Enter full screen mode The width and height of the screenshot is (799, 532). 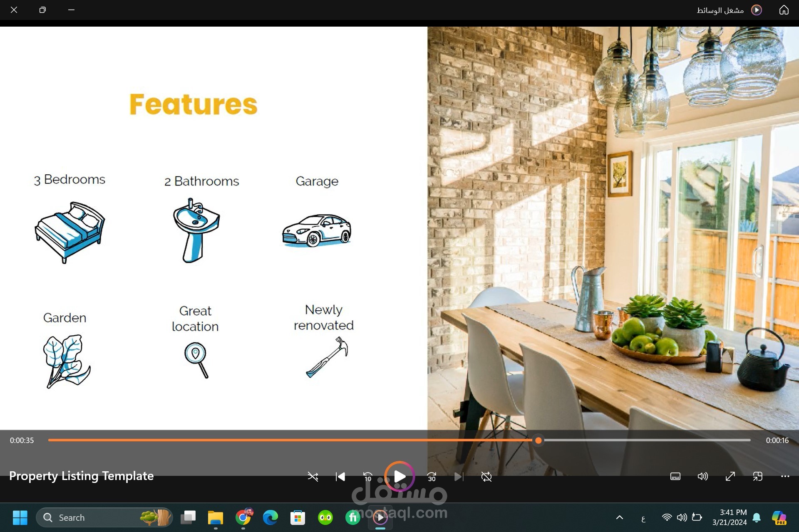click(730, 477)
